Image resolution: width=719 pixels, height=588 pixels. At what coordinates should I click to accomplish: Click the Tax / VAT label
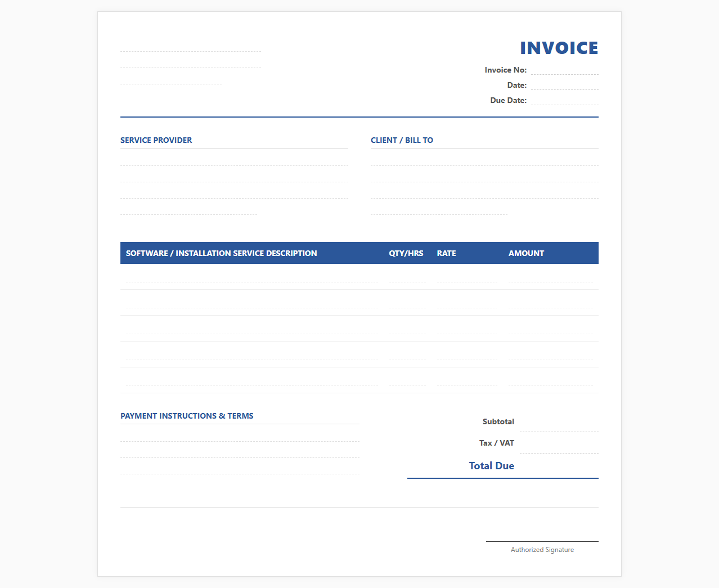[497, 443]
